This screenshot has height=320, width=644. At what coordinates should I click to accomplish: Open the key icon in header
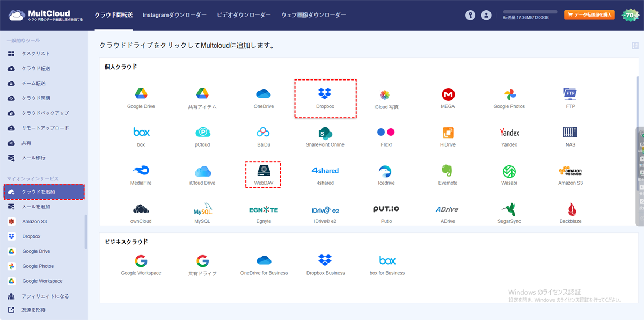(471, 15)
